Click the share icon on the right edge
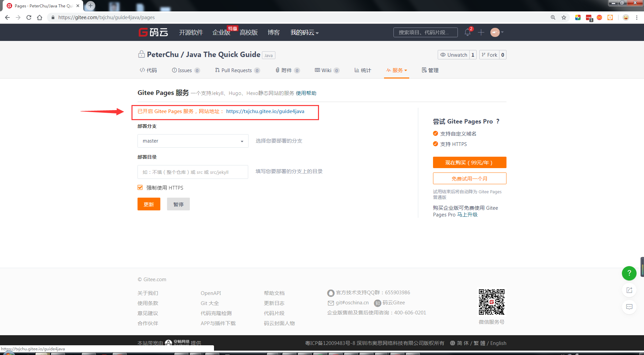644x355 pixels. click(629, 290)
